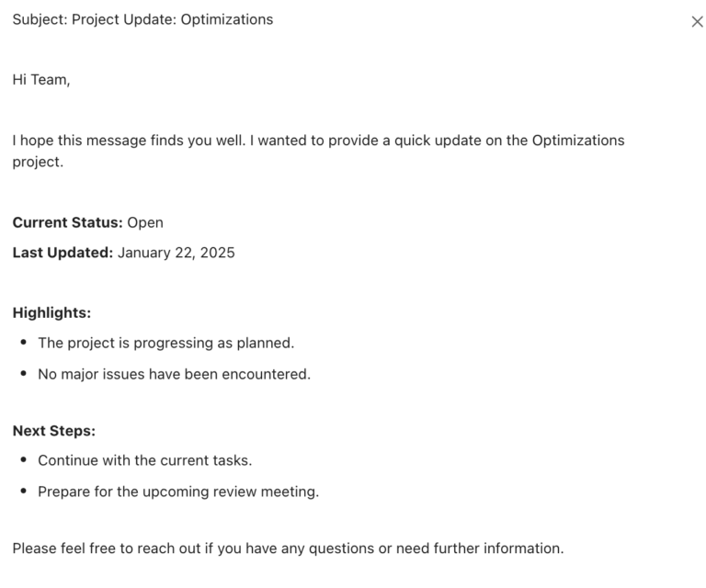The height and width of the screenshot is (588, 706).
Task: Click "Prepare for the upcoming review meeting" bullet
Action: click(178, 492)
